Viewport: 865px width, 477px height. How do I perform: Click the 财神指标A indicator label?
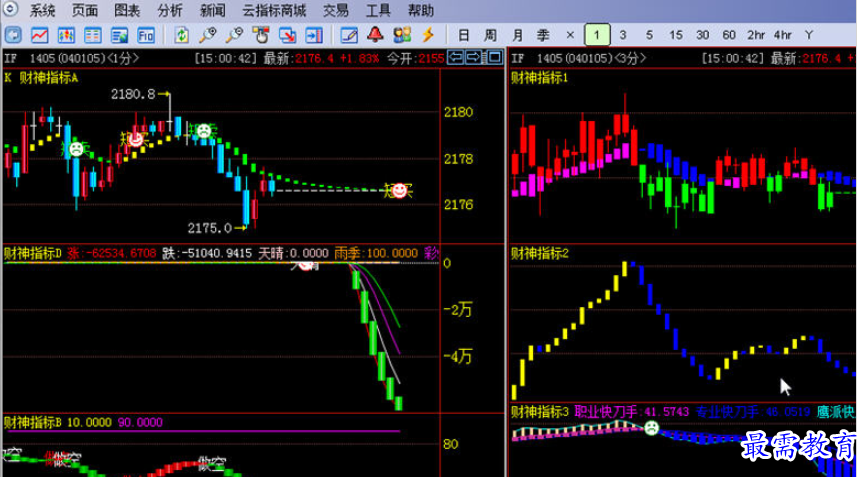coord(49,78)
